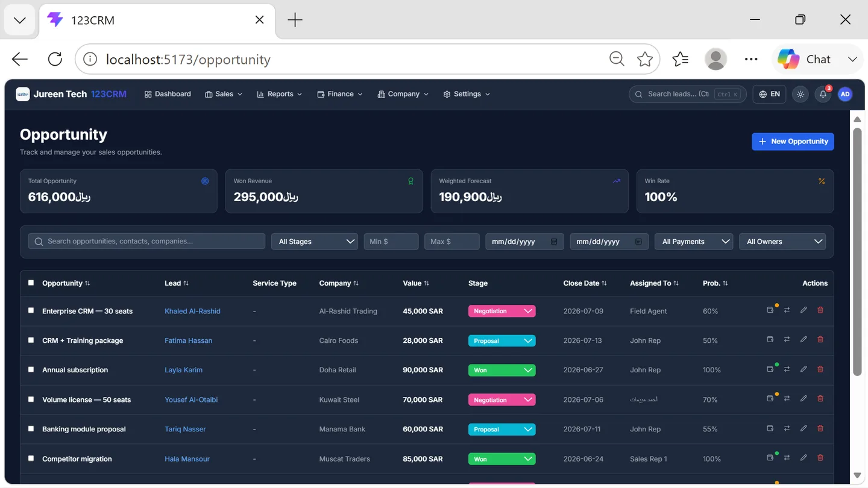868x488 pixels.
Task: Open lead Layla Karim
Action: click(183, 370)
